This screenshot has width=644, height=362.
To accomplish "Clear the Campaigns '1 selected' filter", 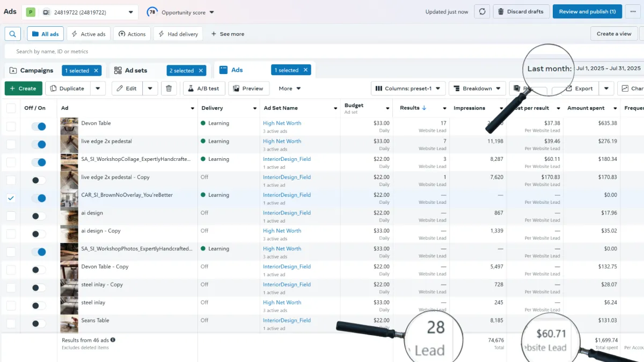I will [x=97, y=71].
